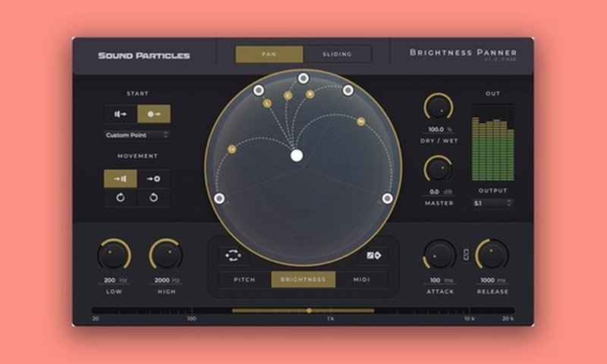Select the MIDI mode button
607x364 pixels.
click(362, 280)
